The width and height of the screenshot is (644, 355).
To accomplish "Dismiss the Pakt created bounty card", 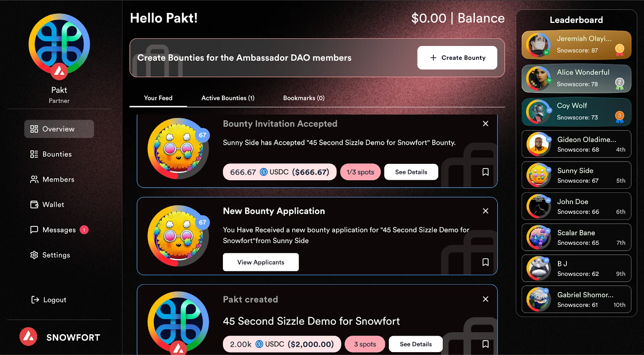I will click(485, 299).
